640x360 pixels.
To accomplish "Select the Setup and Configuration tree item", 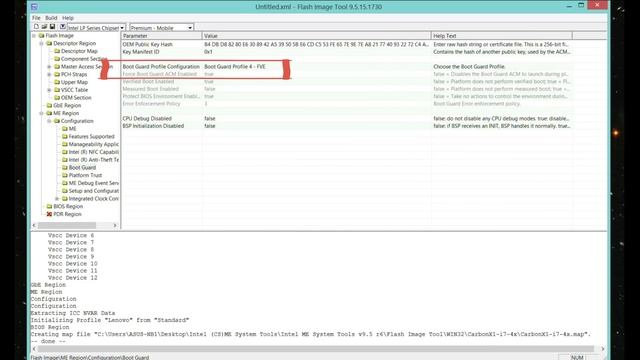I will point(93,191).
